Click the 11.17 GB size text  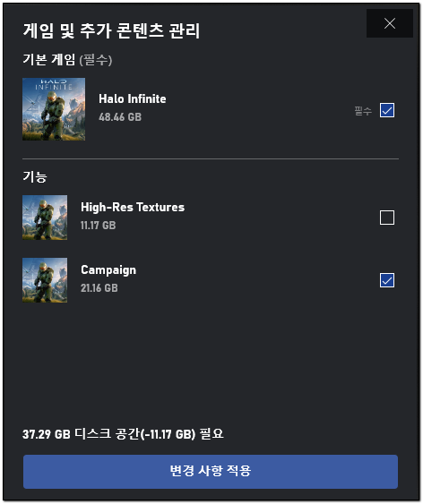point(98,226)
